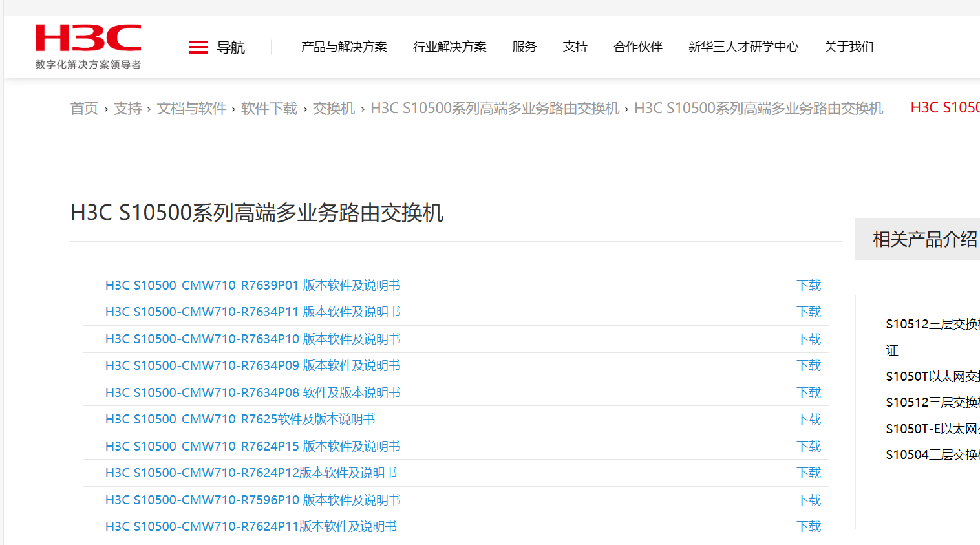Image resolution: width=980 pixels, height=545 pixels.
Task: Open 合作伙伴 menu
Action: [638, 47]
